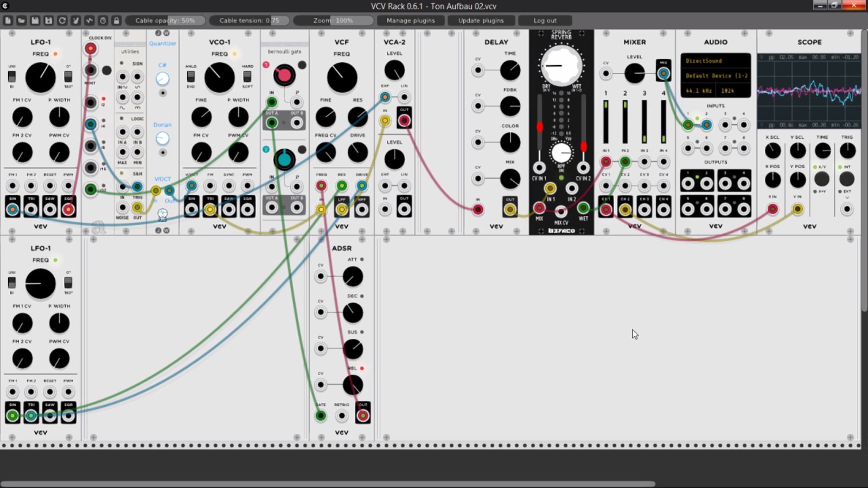Click the Disconnect cables plug icon

(x=75, y=21)
